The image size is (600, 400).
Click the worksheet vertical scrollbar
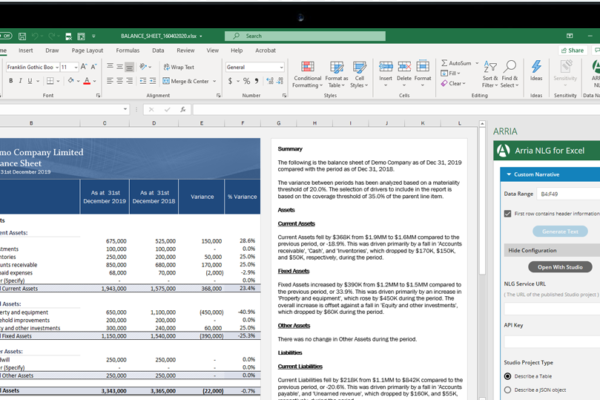(482, 201)
